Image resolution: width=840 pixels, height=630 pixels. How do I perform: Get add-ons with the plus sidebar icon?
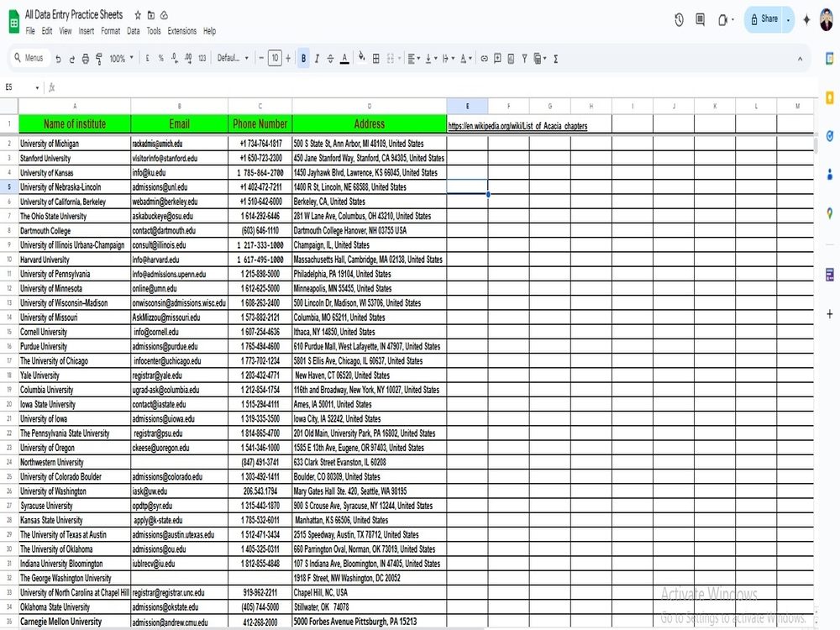[x=829, y=314]
